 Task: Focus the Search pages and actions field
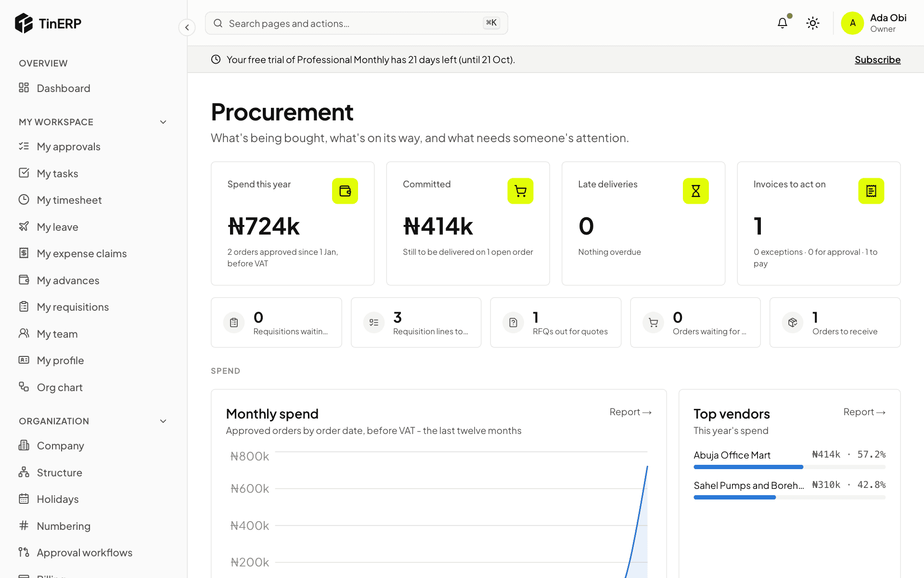(x=356, y=23)
